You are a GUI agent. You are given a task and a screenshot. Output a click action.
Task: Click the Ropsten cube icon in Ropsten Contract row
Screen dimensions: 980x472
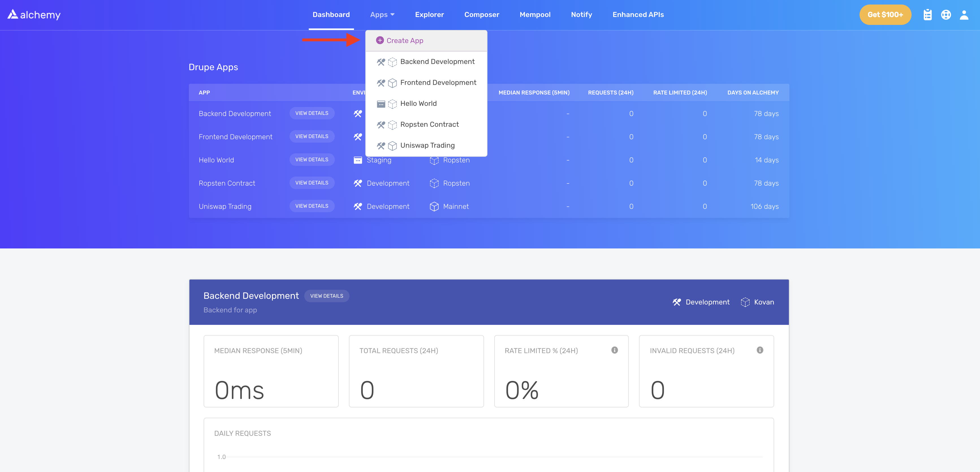[434, 183]
